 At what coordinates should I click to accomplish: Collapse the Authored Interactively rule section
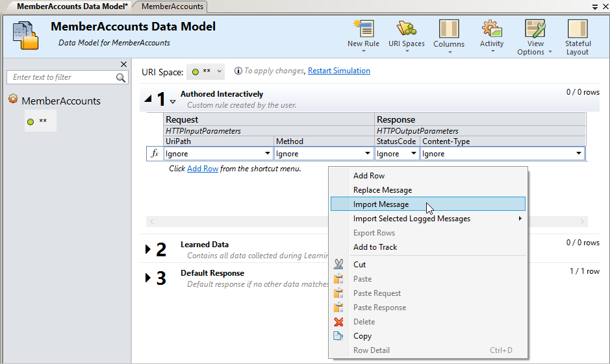148,99
